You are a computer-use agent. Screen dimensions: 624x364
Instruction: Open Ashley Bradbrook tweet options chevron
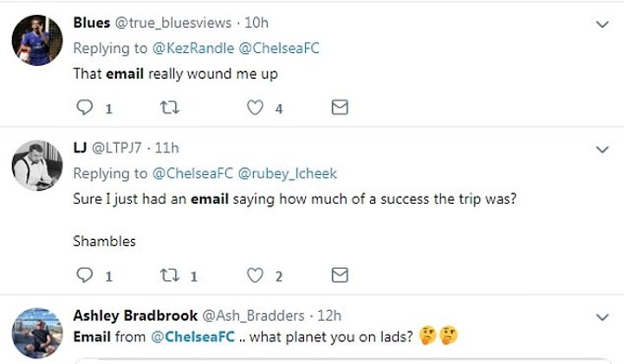coord(602,316)
